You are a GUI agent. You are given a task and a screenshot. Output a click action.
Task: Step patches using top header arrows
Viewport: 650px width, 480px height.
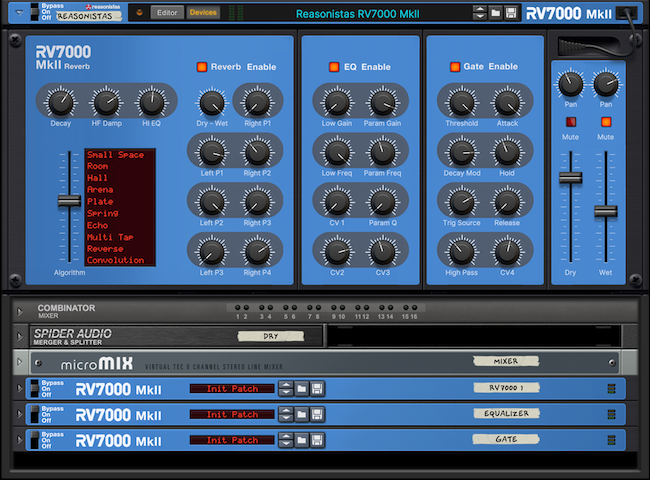point(480,13)
